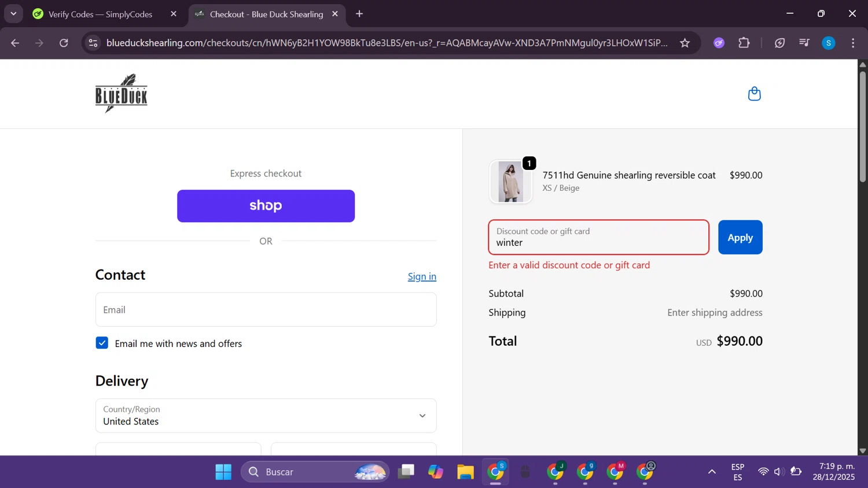
Task: Go back to the previous page
Action: click(x=15, y=43)
